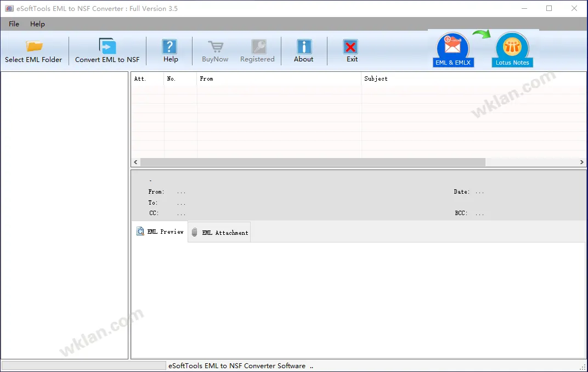
Task: Sort by the From column header
Action: click(279, 79)
